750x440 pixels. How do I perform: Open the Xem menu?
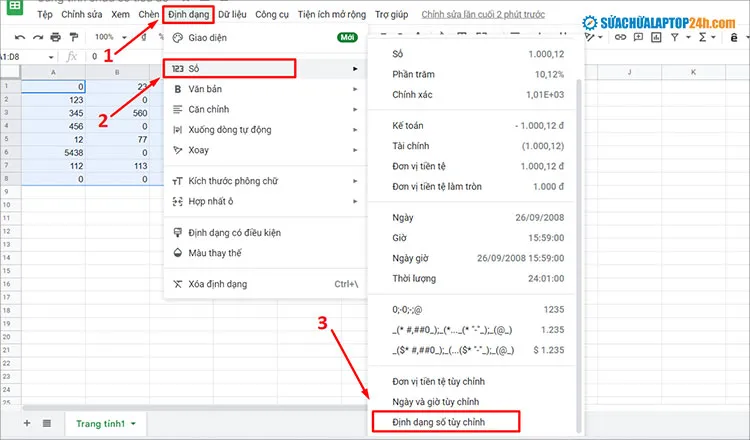[x=121, y=14]
